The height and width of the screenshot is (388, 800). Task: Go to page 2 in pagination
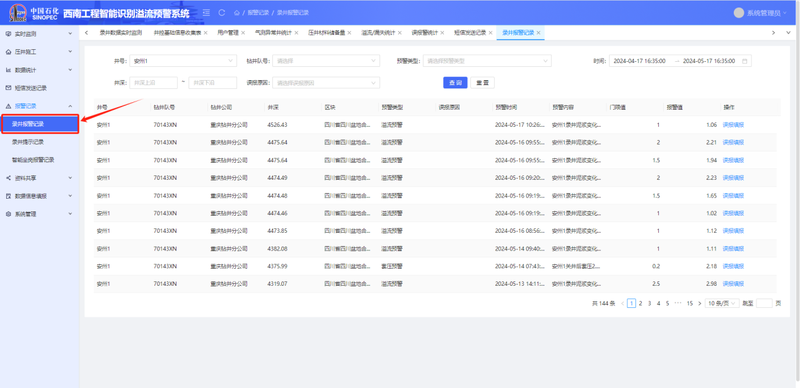click(640, 303)
